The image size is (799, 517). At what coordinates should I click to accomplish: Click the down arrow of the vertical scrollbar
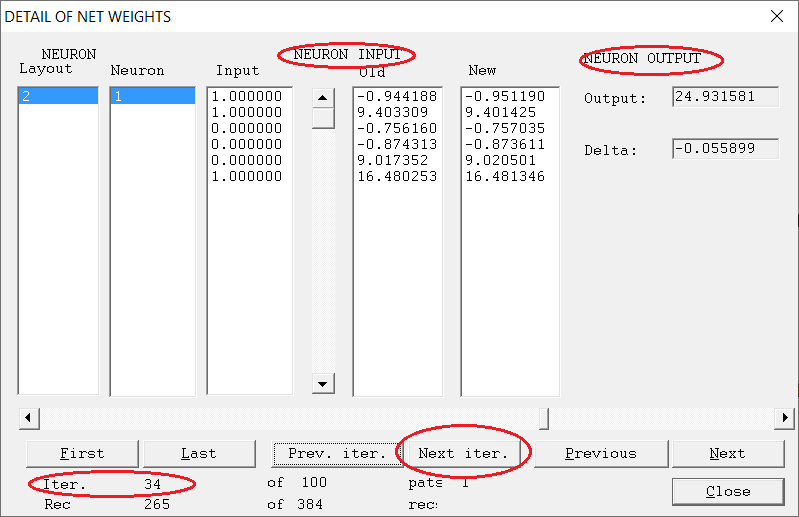(x=323, y=384)
